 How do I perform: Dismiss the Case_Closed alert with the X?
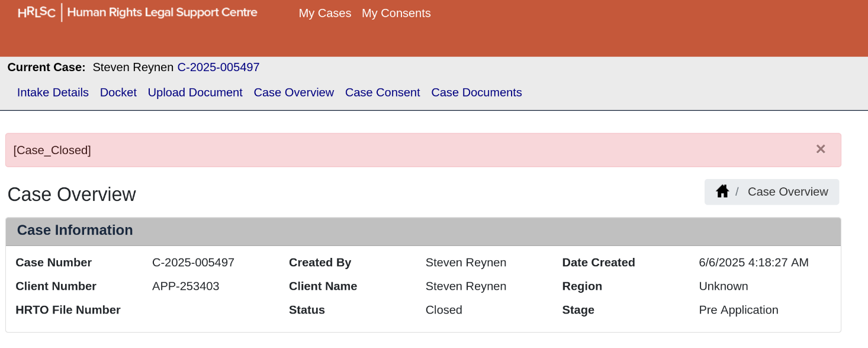tap(821, 149)
